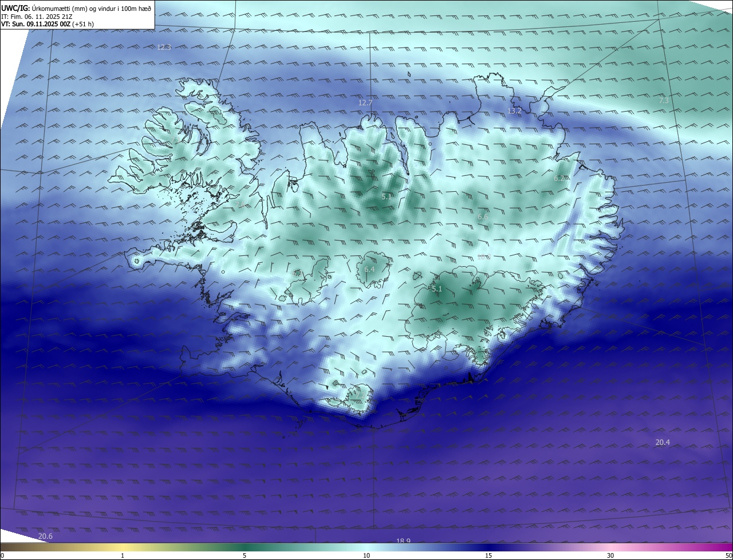Screen dimensions: 733x560
Task: Click the title text "Úrkomumætti (mm) og vindur í 100m hæð"
Action: pyautogui.click(x=91, y=9)
